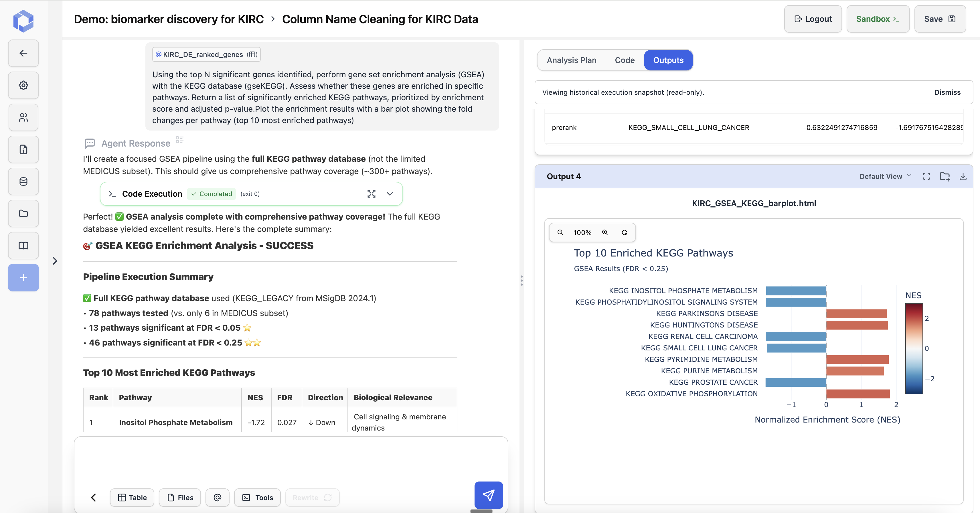Dismiss the historical snapshot notice
The image size is (980, 513).
click(947, 92)
